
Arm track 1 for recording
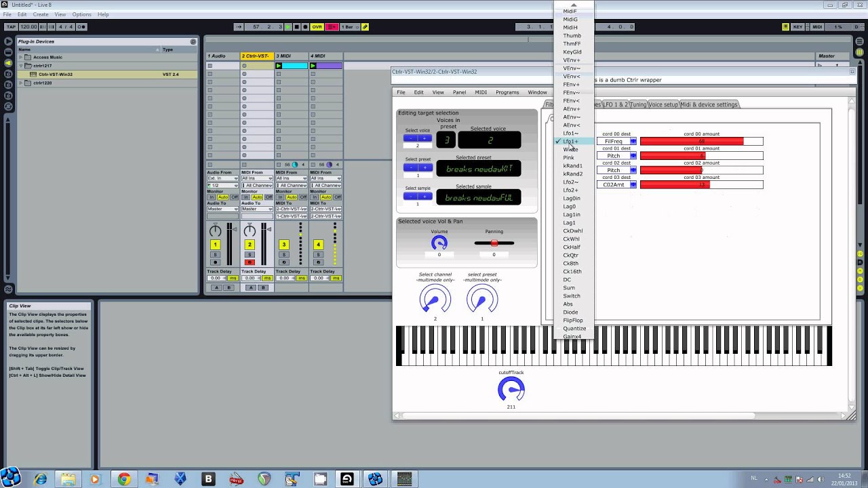[215, 262]
